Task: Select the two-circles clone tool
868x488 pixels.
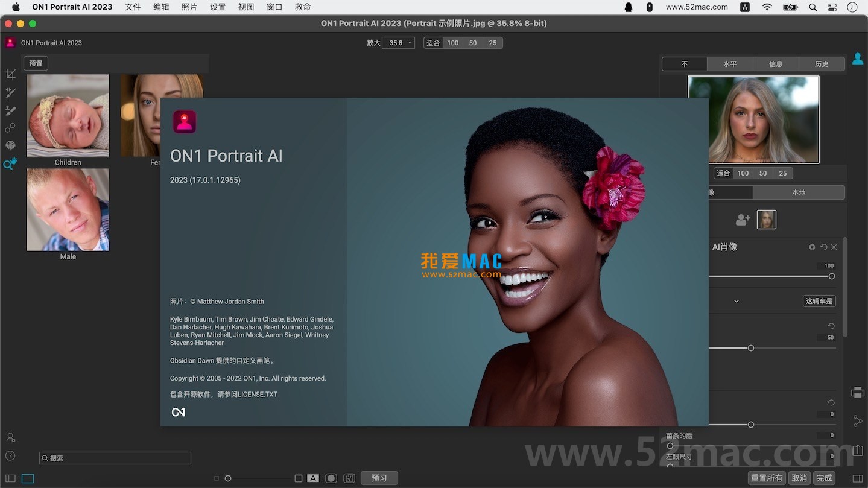Action: [x=10, y=128]
